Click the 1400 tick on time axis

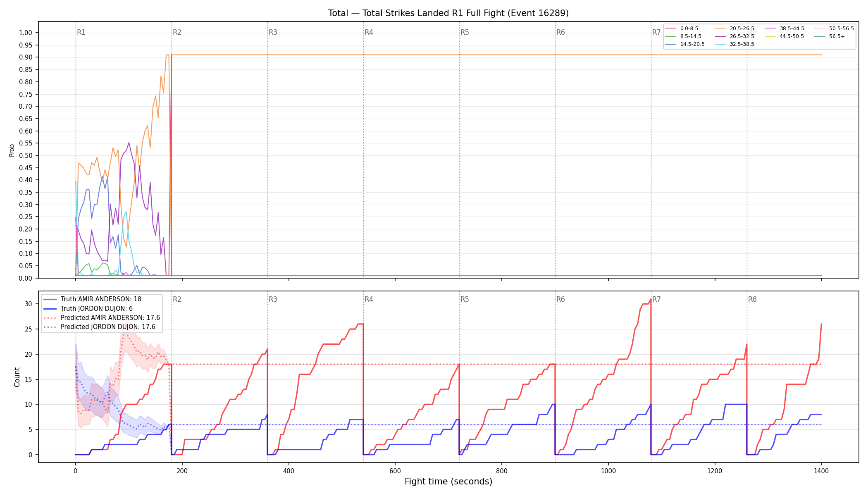[821, 471]
